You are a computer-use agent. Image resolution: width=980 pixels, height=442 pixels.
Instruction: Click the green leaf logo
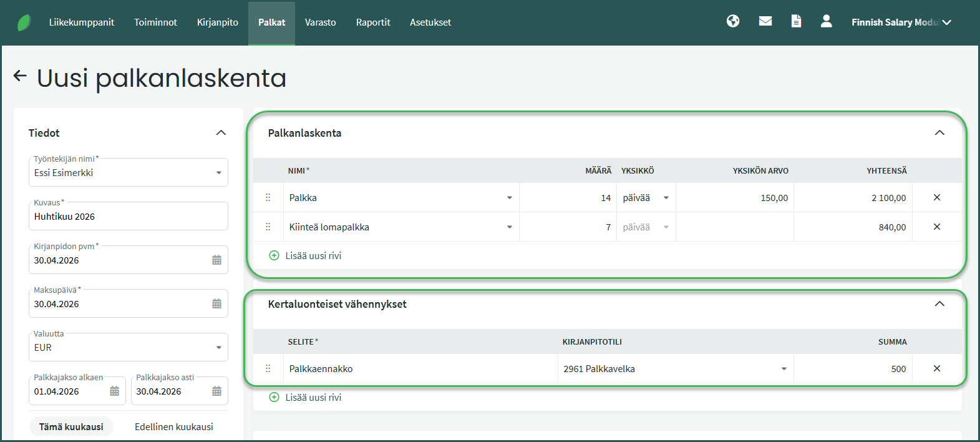24,22
